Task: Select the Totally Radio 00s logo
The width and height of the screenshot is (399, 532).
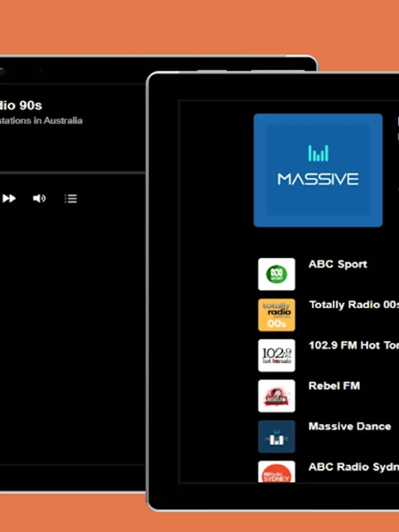Action: (277, 315)
